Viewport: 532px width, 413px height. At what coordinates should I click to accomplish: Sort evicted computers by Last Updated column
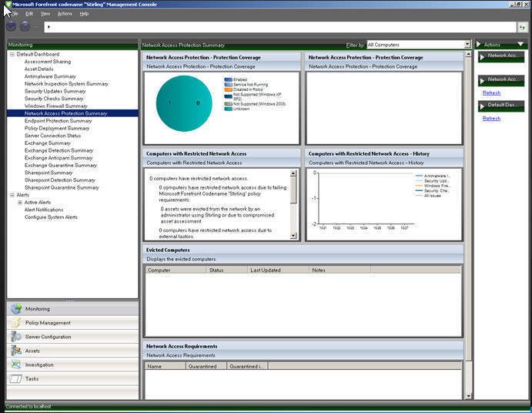pyautogui.click(x=278, y=270)
